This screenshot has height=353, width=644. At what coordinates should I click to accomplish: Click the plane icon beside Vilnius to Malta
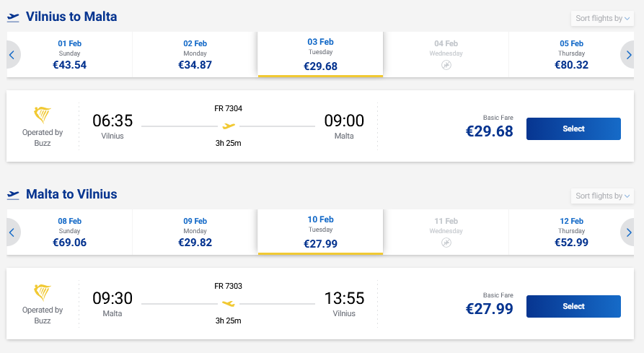point(13,17)
